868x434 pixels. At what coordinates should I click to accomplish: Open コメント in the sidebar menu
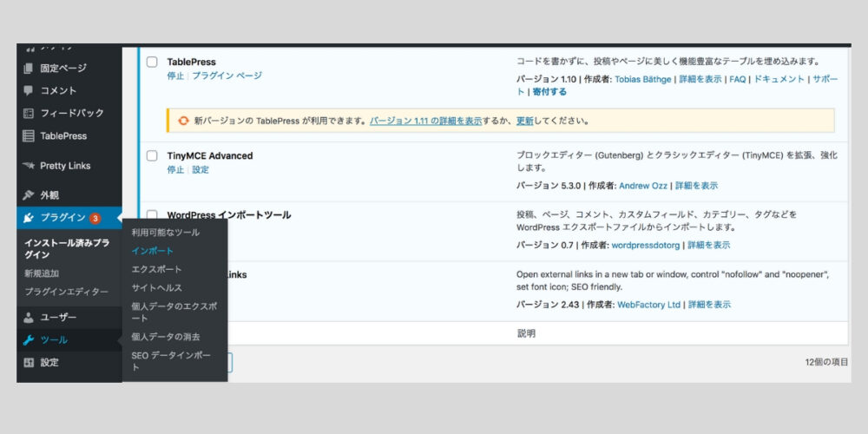(x=58, y=91)
